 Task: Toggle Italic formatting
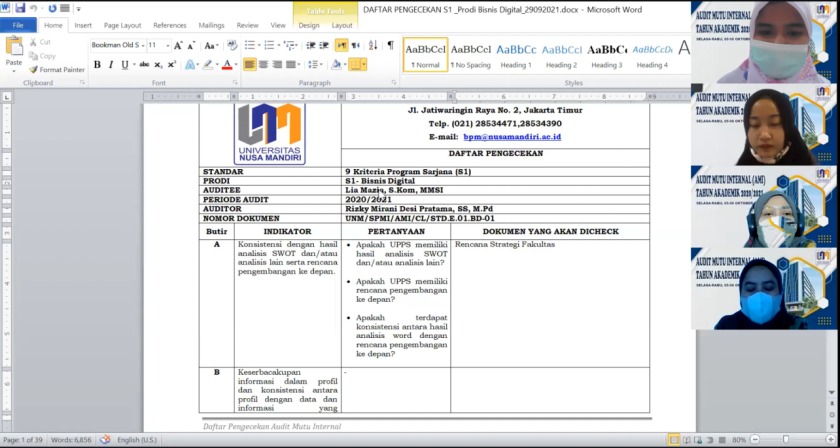click(111, 65)
